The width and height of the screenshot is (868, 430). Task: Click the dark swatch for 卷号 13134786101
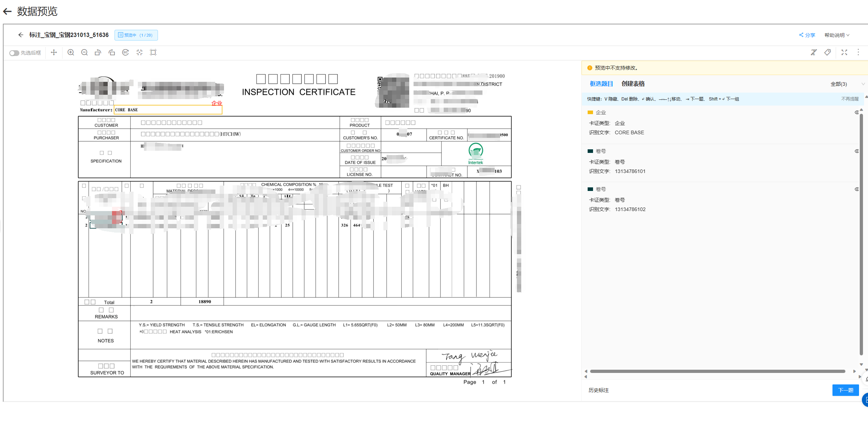(590, 151)
